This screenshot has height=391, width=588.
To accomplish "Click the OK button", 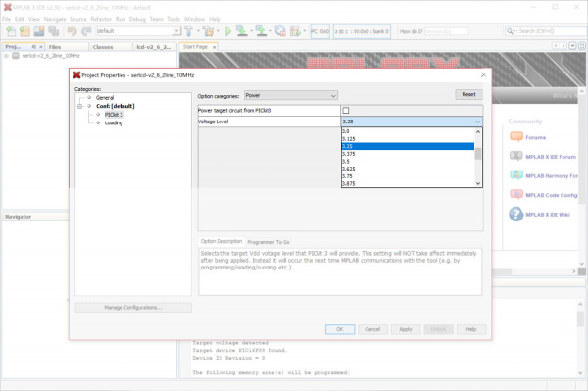I will point(340,329).
